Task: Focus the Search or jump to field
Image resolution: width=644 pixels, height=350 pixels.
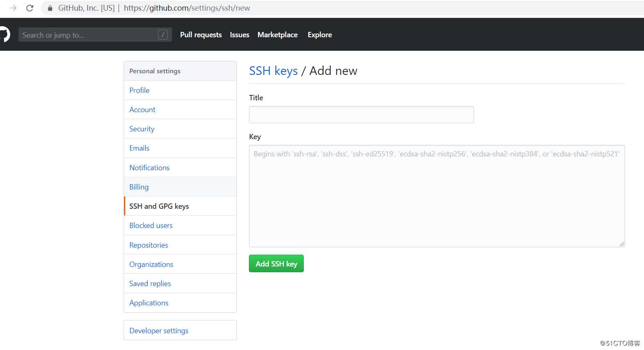Action: pos(95,35)
